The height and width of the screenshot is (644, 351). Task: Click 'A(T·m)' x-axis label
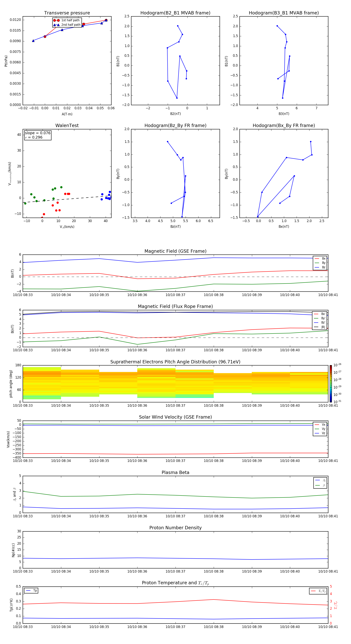[67, 114]
